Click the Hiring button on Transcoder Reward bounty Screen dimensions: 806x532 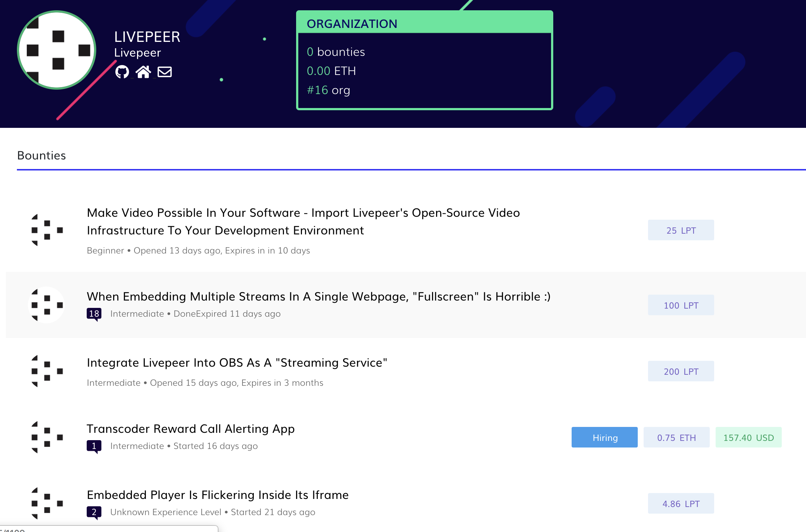click(605, 438)
